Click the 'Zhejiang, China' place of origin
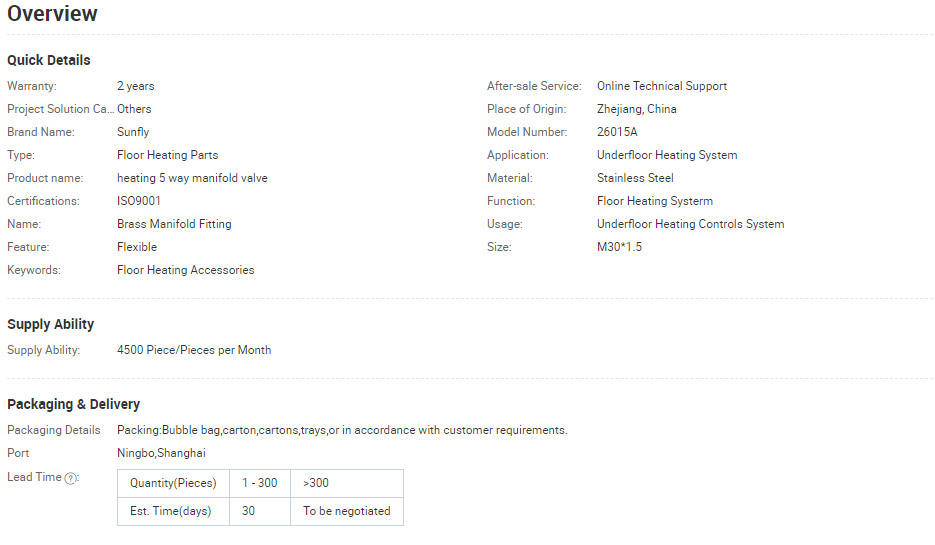The image size is (935, 545). pyautogui.click(x=637, y=109)
